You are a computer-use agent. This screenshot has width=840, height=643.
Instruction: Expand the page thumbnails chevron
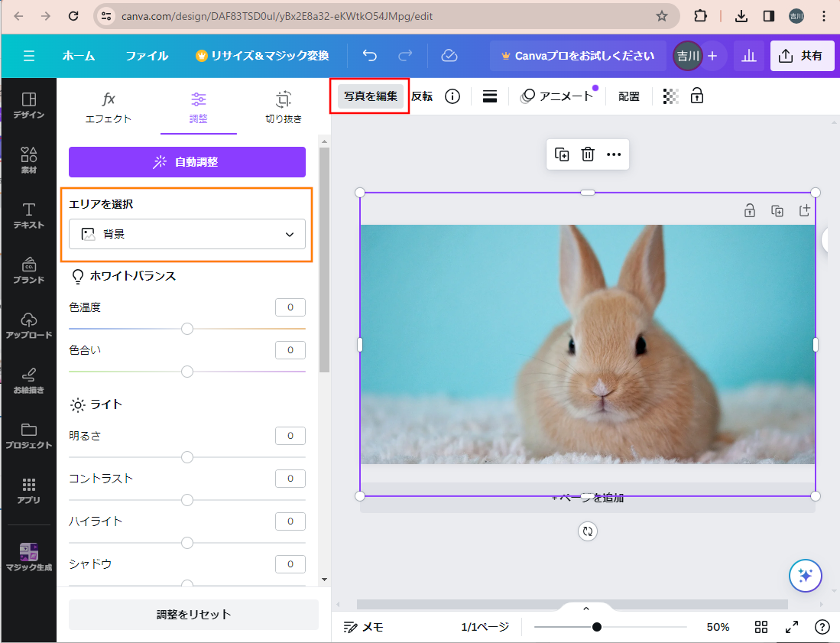click(x=586, y=609)
